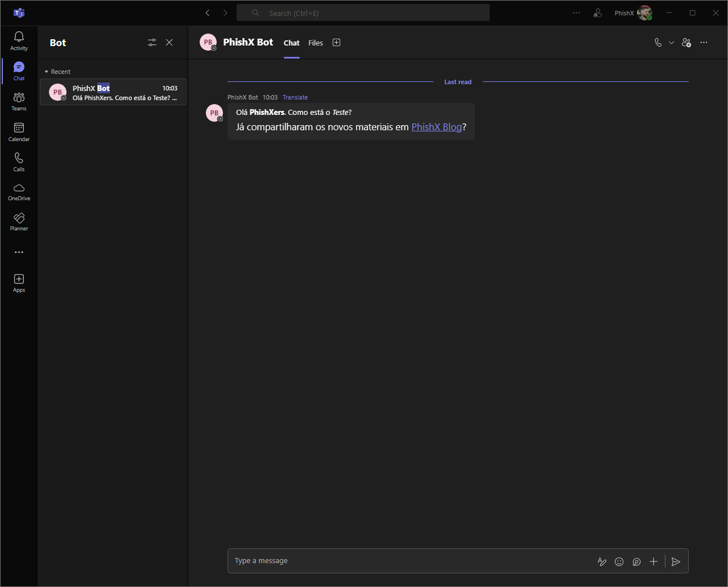Start an audio call with PhishX Bot
728x587 pixels.
[658, 43]
